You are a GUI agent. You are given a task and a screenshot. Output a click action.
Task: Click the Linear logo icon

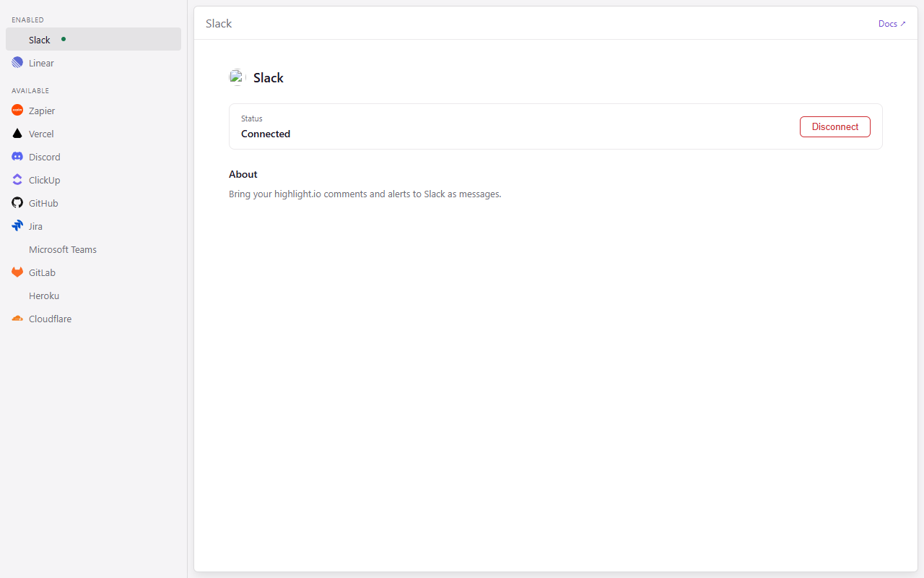point(17,63)
